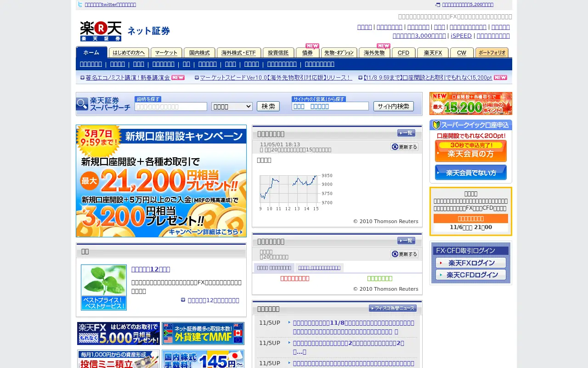Open the 国内株式 tab
The width and height of the screenshot is (588, 368).
coord(199,52)
